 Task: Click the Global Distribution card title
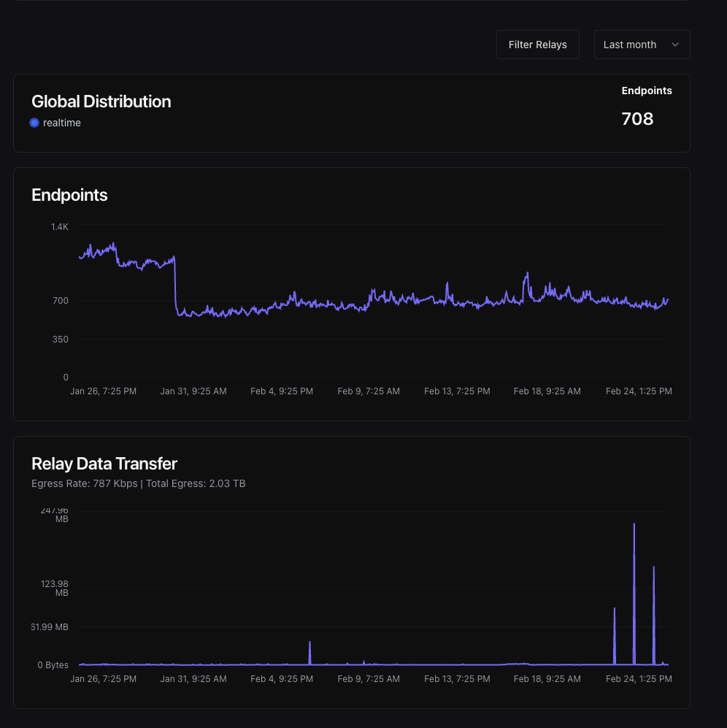(101, 101)
